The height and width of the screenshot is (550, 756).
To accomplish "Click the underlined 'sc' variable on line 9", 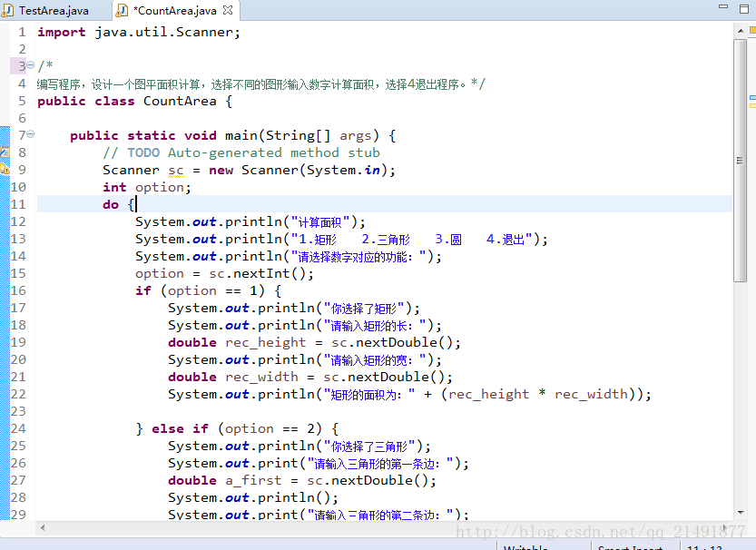I will (176, 171).
